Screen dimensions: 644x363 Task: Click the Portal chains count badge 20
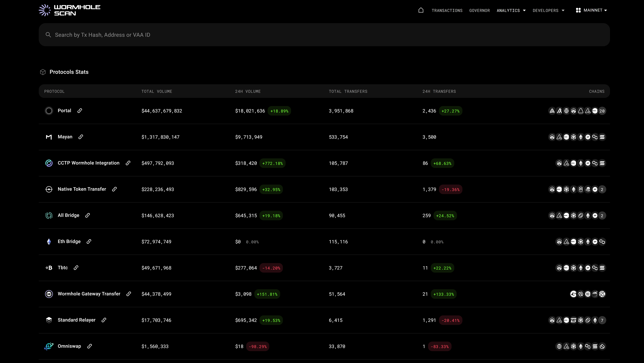pyautogui.click(x=602, y=111)
